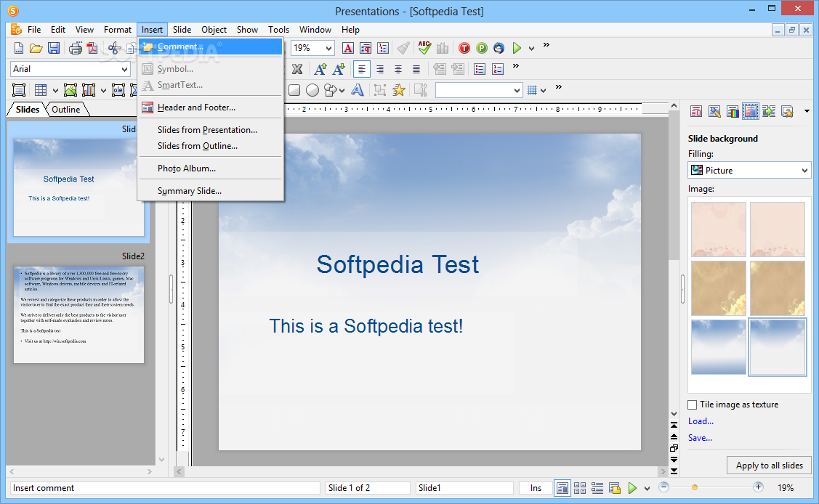
Task: Click the Save... link in sidebar
Action: pos(700,438)
